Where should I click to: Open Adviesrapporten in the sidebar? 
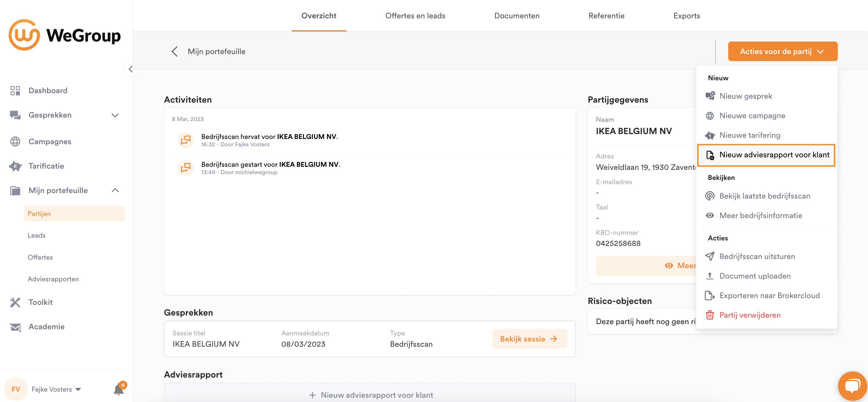click(x=53, y=279)
